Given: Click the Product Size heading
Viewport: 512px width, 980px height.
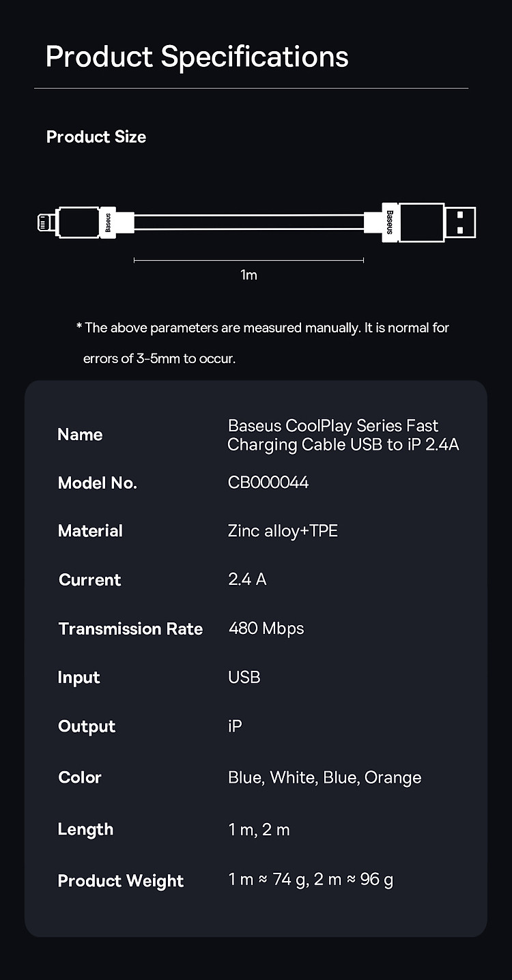Looking at the screenshot, I should [96, 136].
